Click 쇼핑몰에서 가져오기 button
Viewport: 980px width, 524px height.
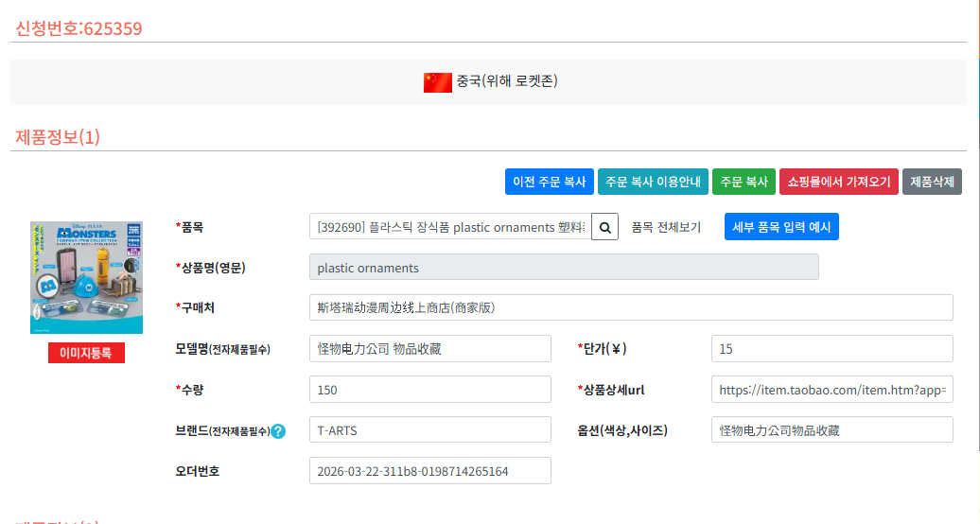coord(839,182)
